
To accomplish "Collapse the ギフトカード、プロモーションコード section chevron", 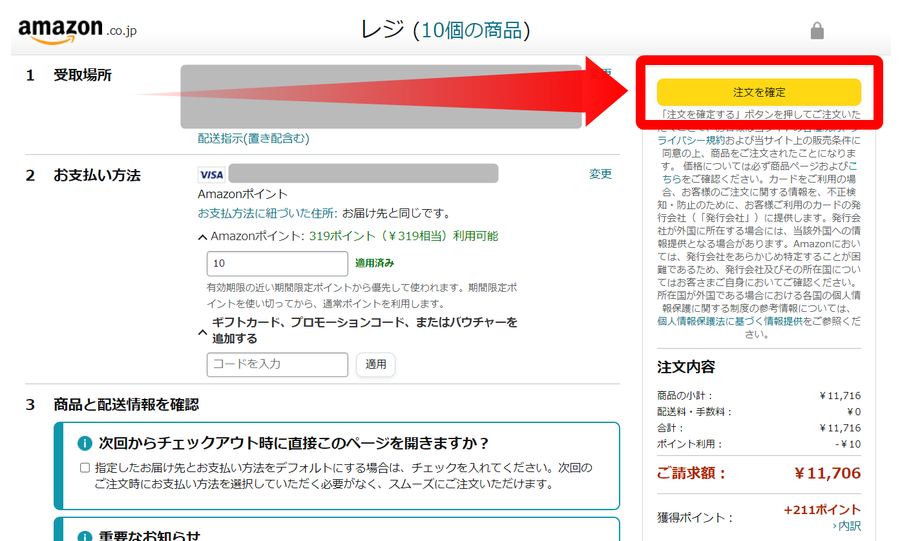I will tap(202, 332).
